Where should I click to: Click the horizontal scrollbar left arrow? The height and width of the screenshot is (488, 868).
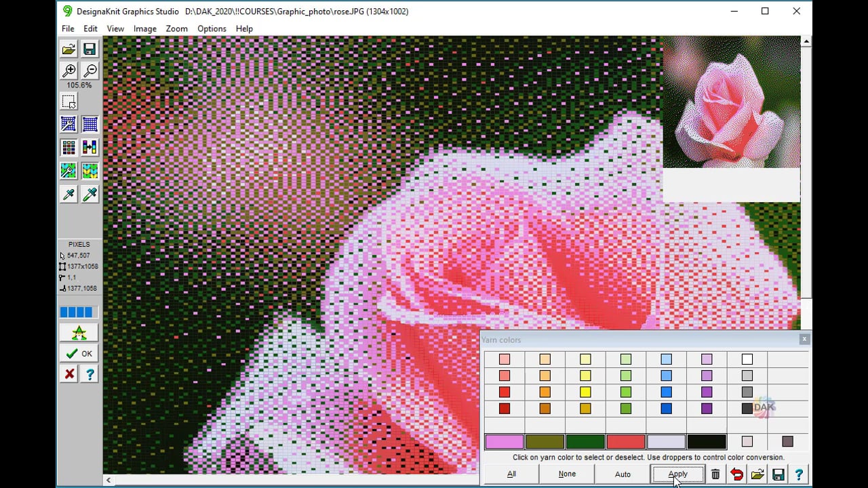pyautogui.click(x=108, y=480)
